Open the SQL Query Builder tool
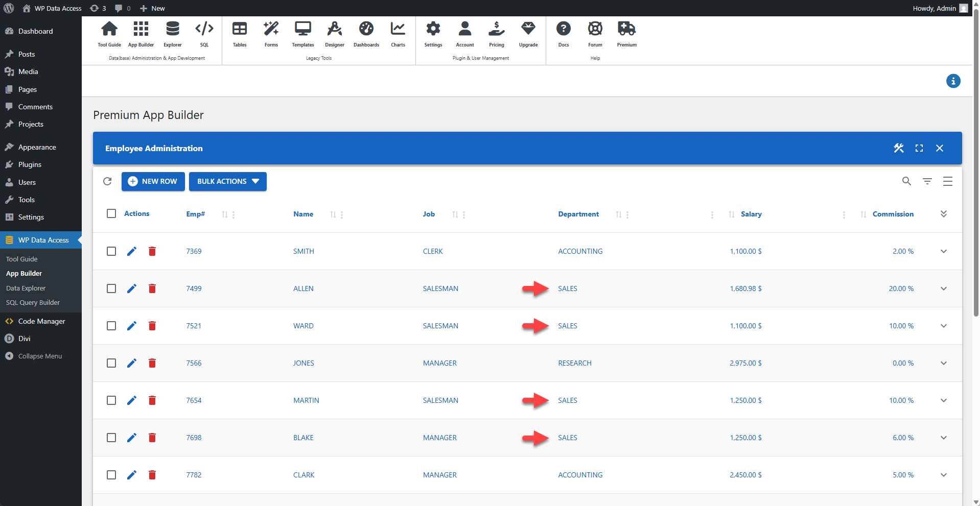 point(33,302)
